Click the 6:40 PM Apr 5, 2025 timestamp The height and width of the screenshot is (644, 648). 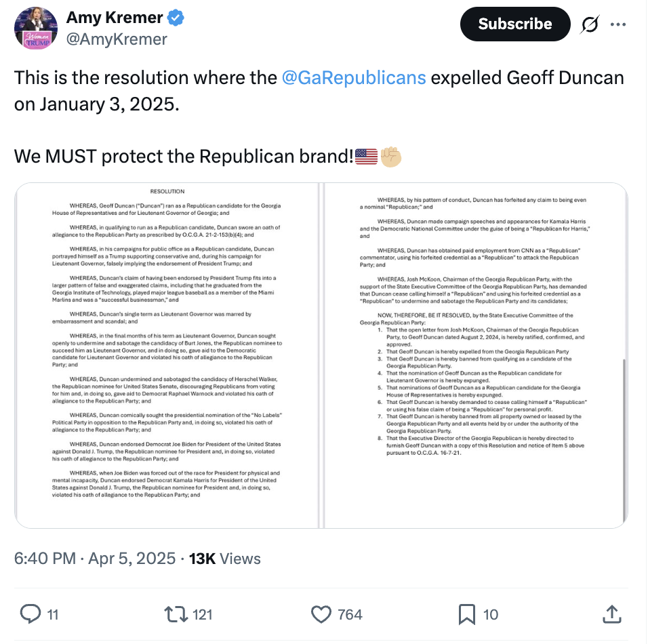coord(95,559)
